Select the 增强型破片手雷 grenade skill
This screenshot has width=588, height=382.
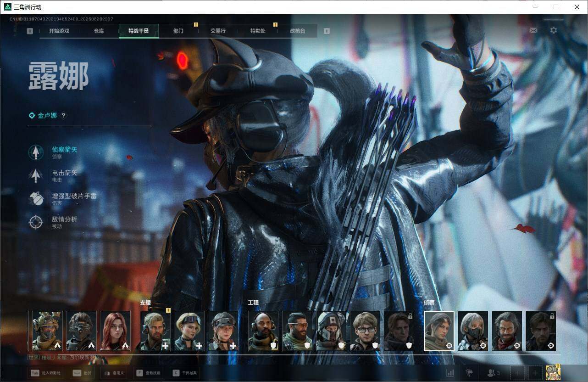click(62, 198)
